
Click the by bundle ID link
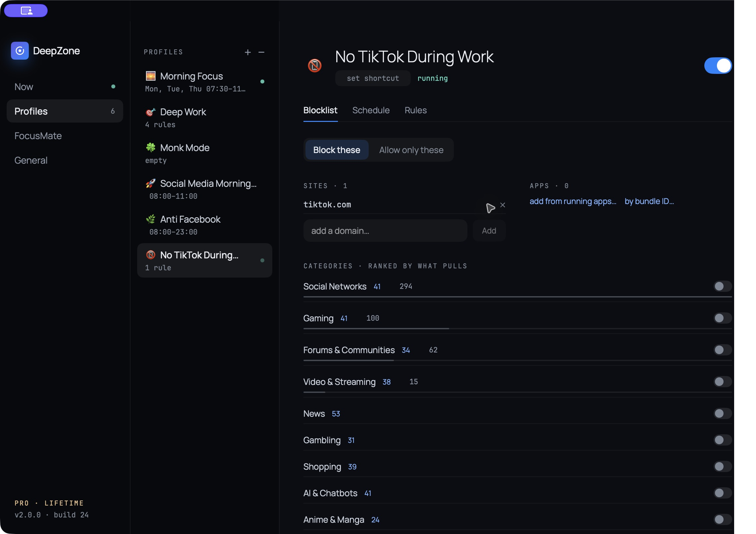coord(649,201)
